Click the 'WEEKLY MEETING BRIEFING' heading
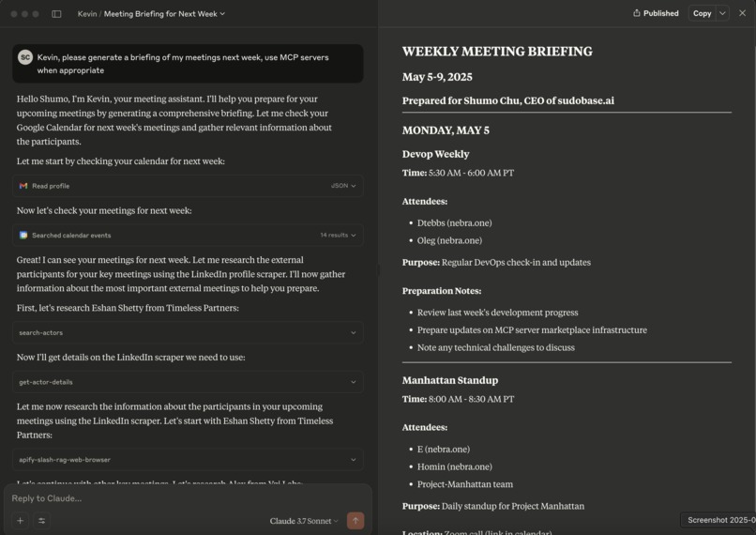Viewport: 756px width, 535px height. (497, 51)
